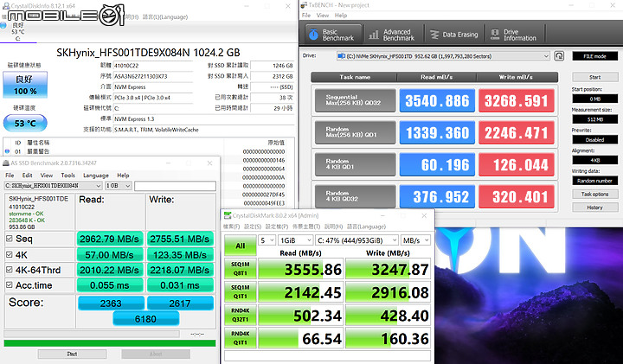Toggle 4K-64Thrd checkbox in AS SSD
This screenshot has width=623, height=364.
coord(10,270)
